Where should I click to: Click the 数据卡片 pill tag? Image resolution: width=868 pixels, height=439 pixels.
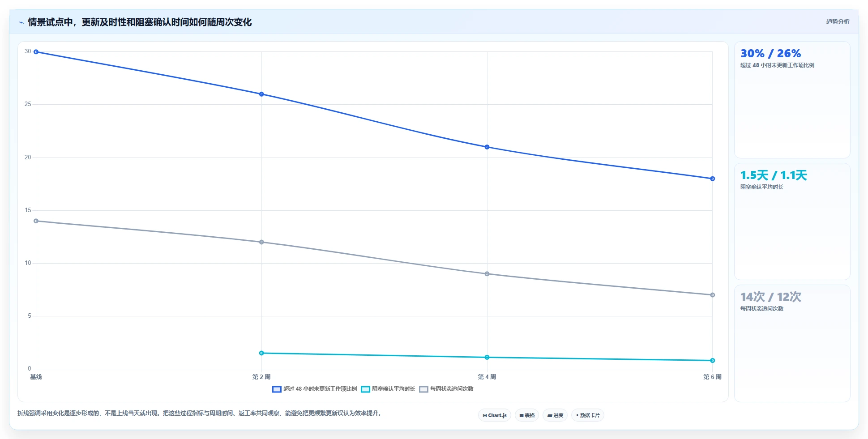[588, 415]
